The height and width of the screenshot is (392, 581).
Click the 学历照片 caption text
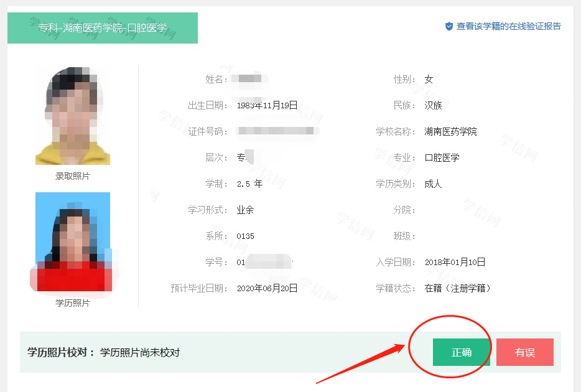pyautogui.click(x=73, y=303)
